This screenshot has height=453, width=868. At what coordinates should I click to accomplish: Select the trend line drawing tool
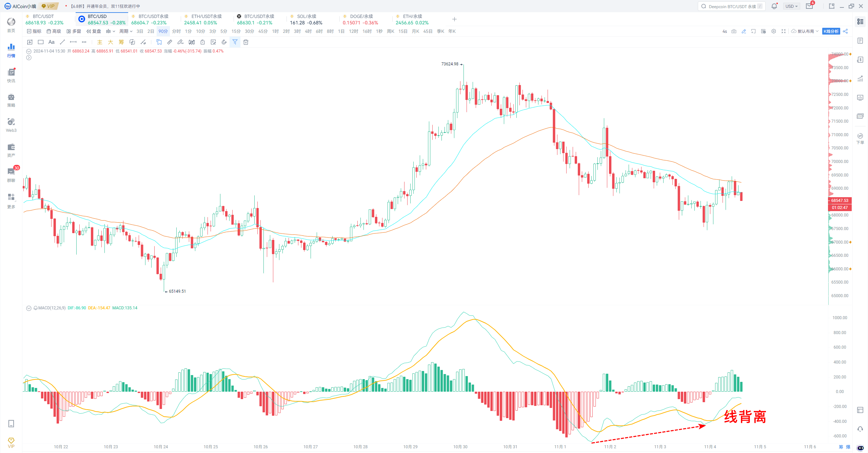[62, 42]
